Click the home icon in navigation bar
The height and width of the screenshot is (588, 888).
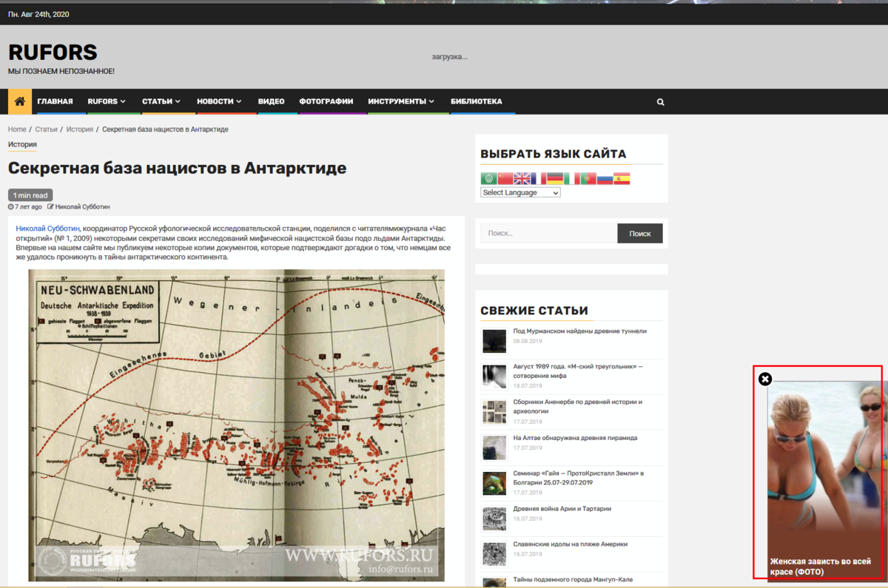[20, 101]
